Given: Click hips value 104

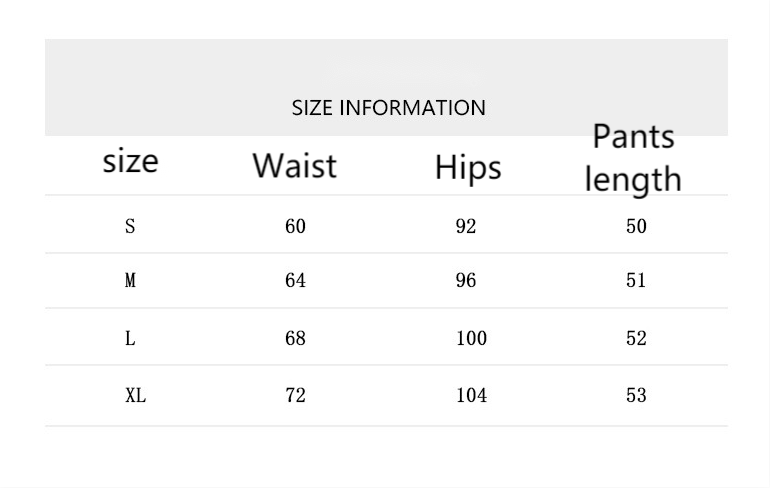Looking at the screenshot, I should [471, 396].
